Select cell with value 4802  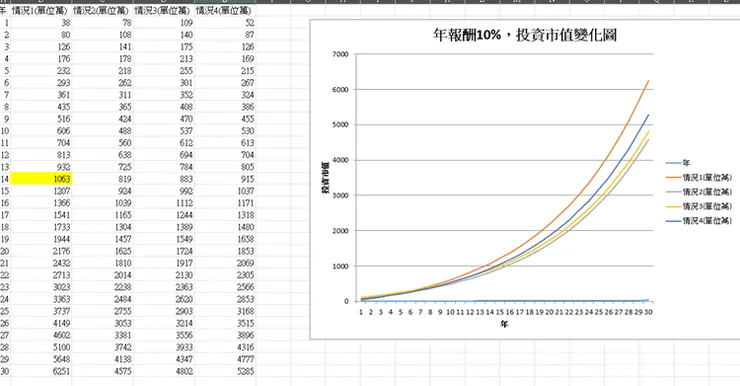(x=164, y=371)
